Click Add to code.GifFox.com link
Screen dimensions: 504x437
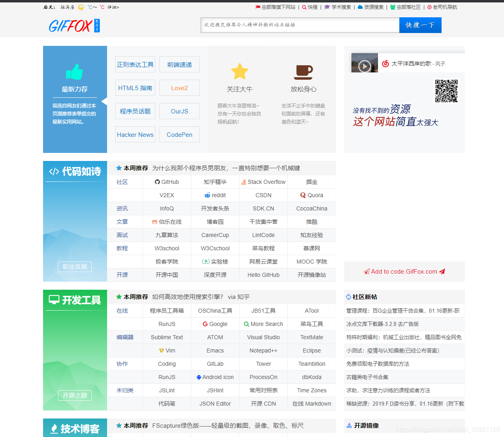404,272
